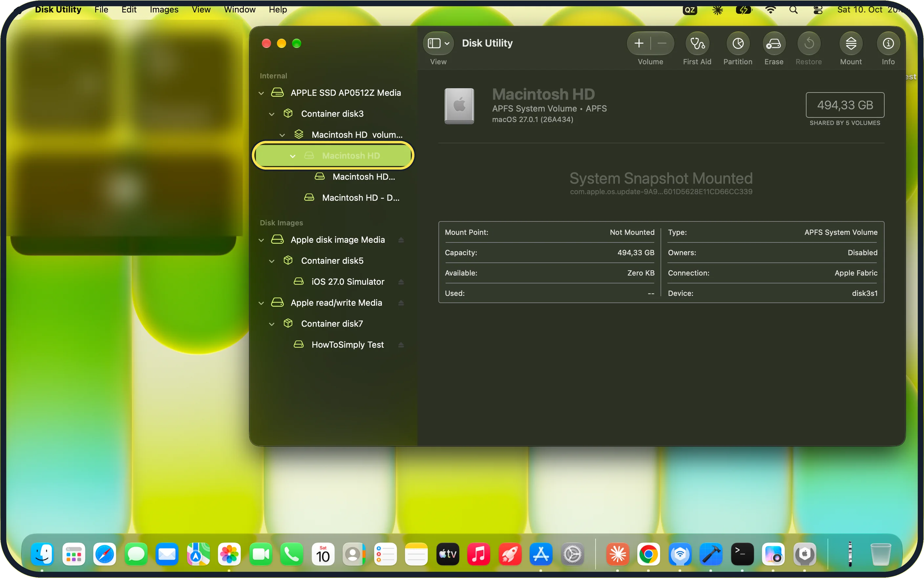The width and height of the screenshot is (924, 578).
Task: Click the 494,33 GB capacity box
Action: pos(845,105)
